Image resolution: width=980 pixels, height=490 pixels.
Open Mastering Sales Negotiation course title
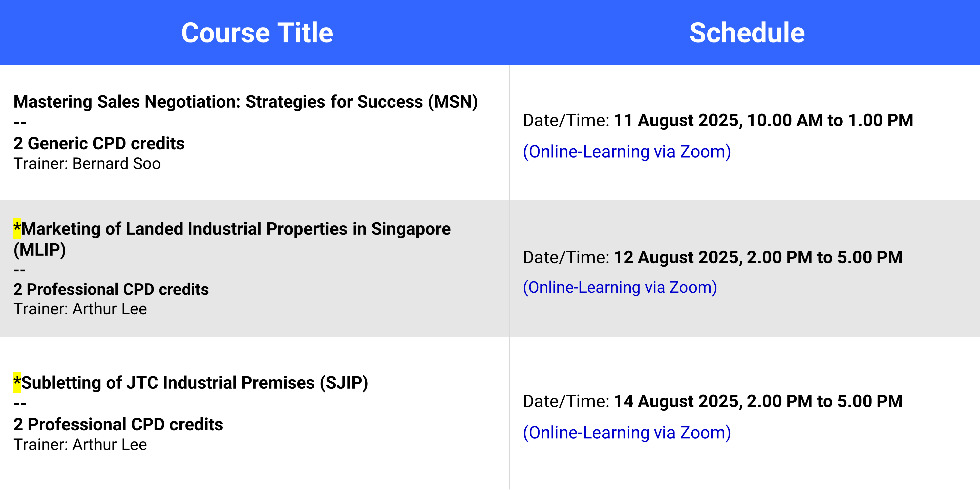tap(246, 102)
